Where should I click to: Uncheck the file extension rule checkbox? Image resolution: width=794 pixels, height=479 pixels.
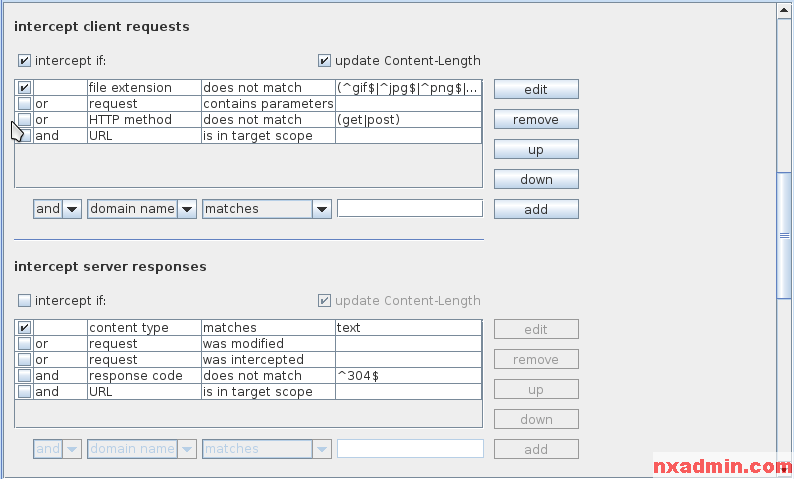[x=25, y=88]
